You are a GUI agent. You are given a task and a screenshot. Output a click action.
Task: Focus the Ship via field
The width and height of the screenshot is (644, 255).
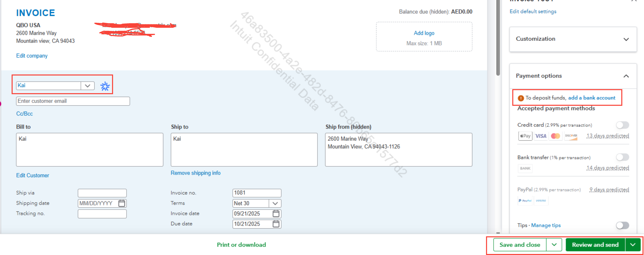102,193
